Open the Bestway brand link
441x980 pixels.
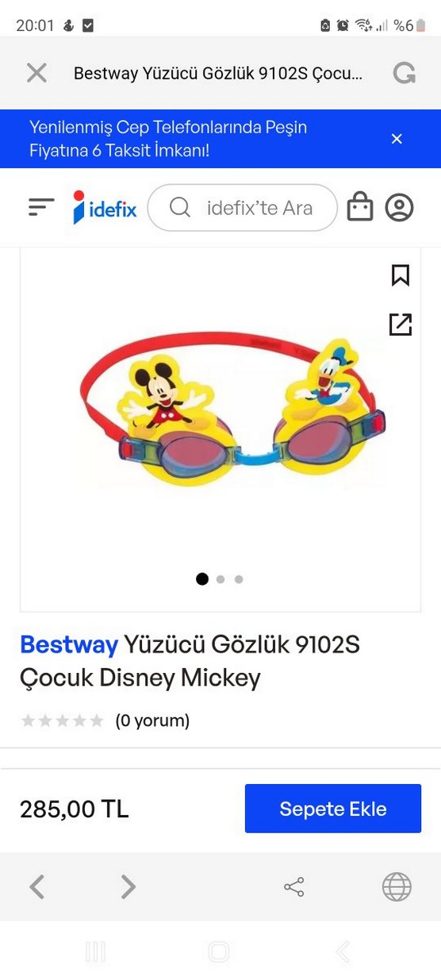pos(69,645)
